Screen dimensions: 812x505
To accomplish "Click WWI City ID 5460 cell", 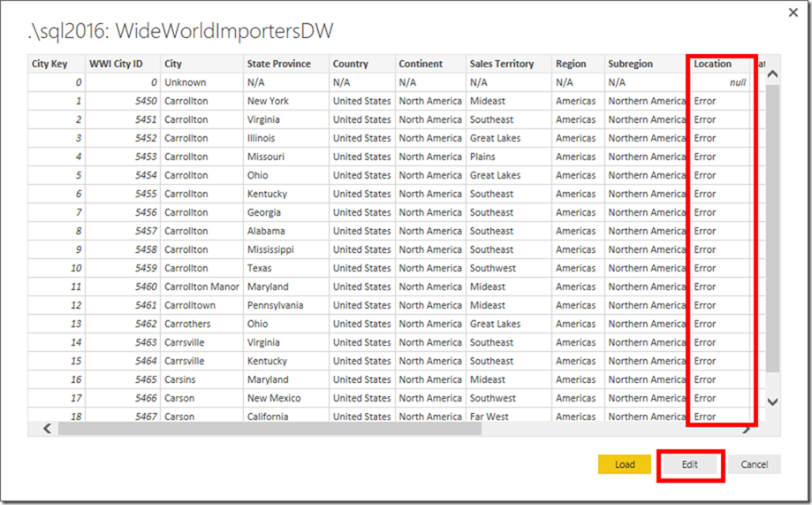I will [x=123, y=287].
